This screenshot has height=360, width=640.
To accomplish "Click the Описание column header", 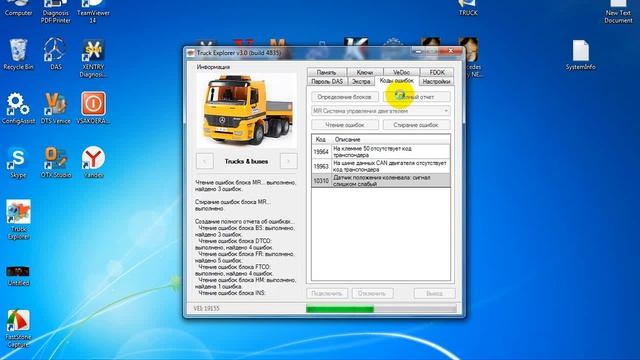I will [x=391, y=139].
